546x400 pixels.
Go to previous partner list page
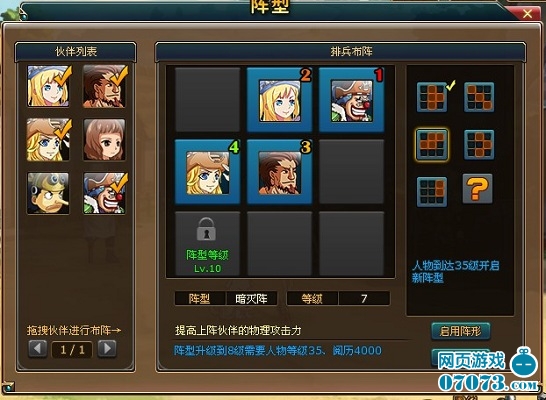tap(38, 348)
